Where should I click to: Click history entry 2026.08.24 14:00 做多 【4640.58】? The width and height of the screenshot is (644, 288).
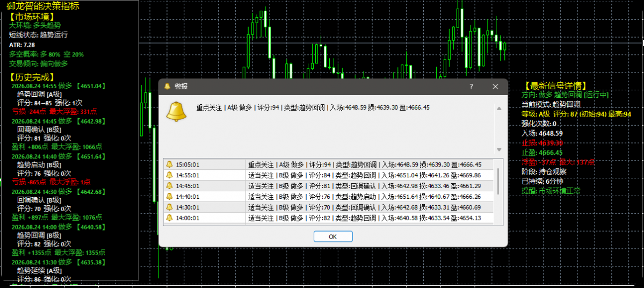coord(59,227)
